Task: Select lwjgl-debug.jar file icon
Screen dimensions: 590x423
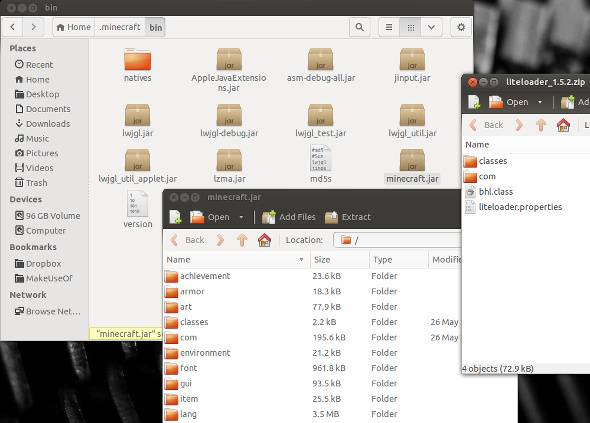Action: pos(229,115)
